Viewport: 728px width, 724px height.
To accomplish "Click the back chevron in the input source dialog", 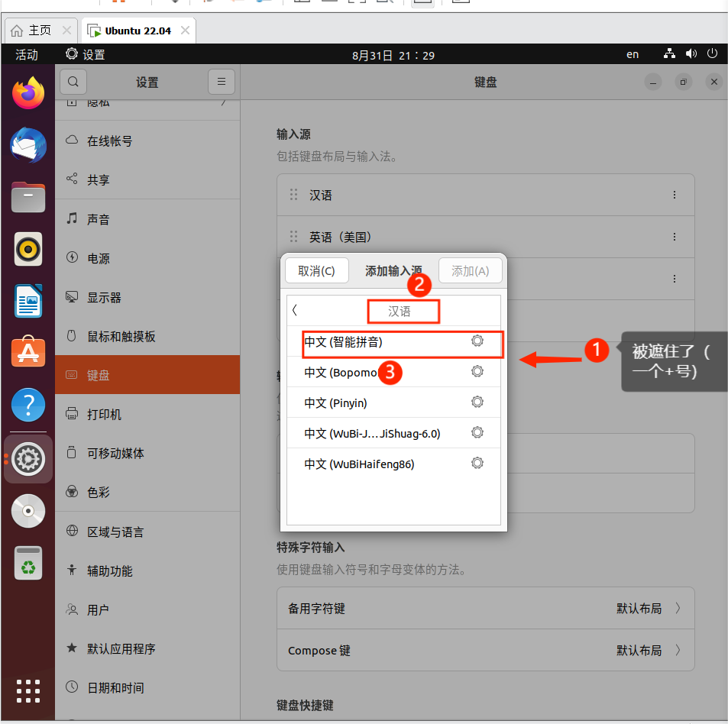I will (x=295, y=311).
